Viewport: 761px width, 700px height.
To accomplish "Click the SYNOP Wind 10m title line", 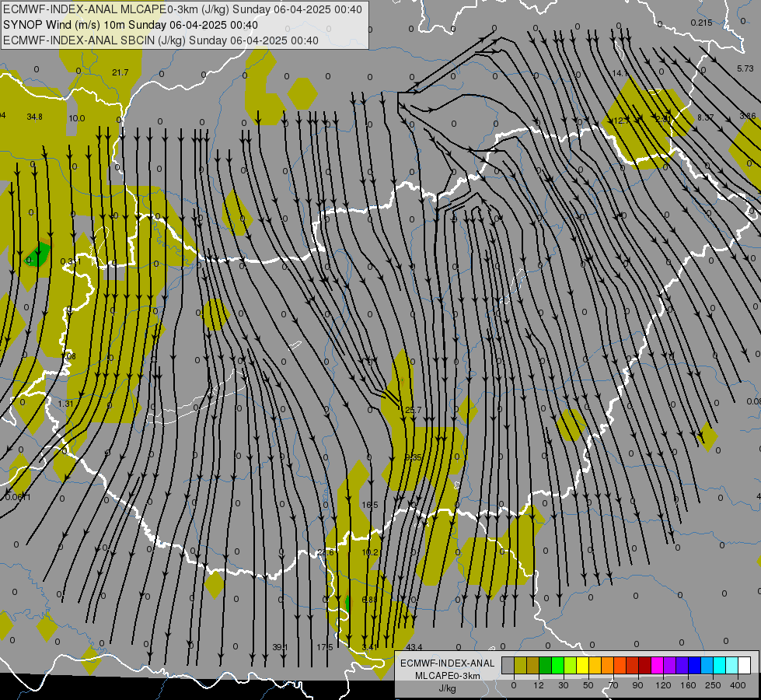I will pyautogui.click(x=131, y=25).
